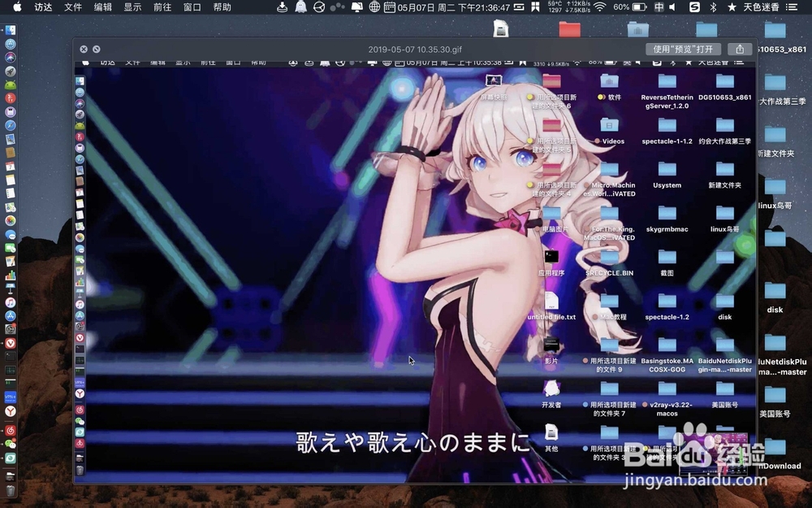Open Yandex browser in the Dock

[10, 411]
